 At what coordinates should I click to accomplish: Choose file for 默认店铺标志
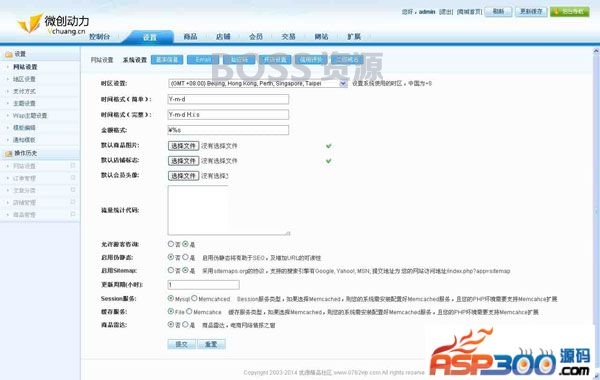point(183,161)
